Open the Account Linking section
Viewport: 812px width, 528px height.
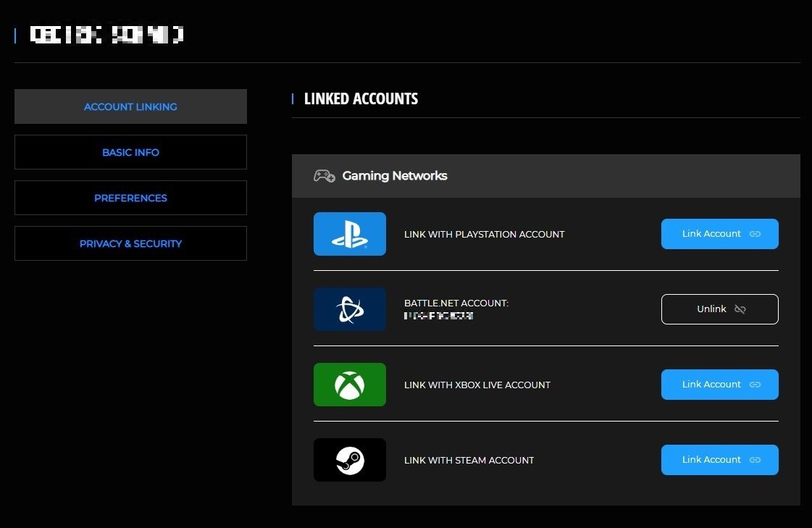130,106
